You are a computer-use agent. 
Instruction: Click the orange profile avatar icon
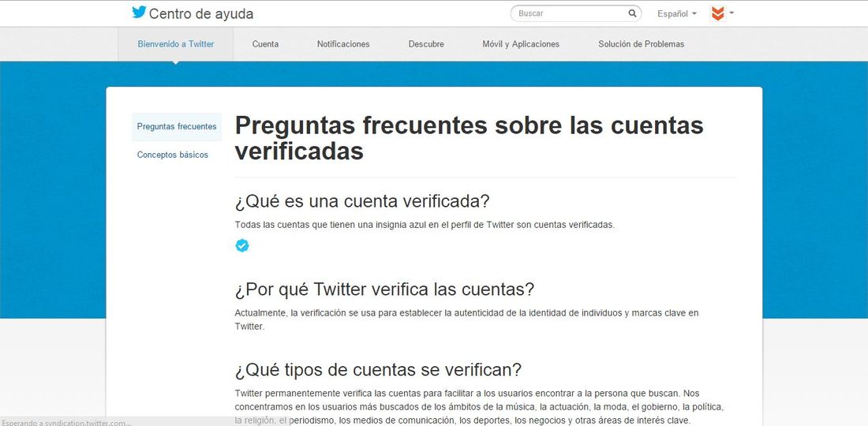coord(717,14)
